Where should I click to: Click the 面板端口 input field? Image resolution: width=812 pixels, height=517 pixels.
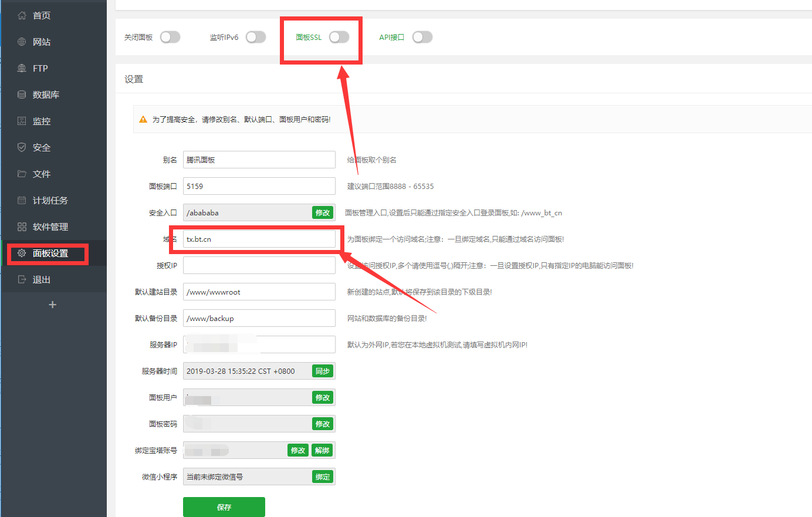(x=259, y=186)
